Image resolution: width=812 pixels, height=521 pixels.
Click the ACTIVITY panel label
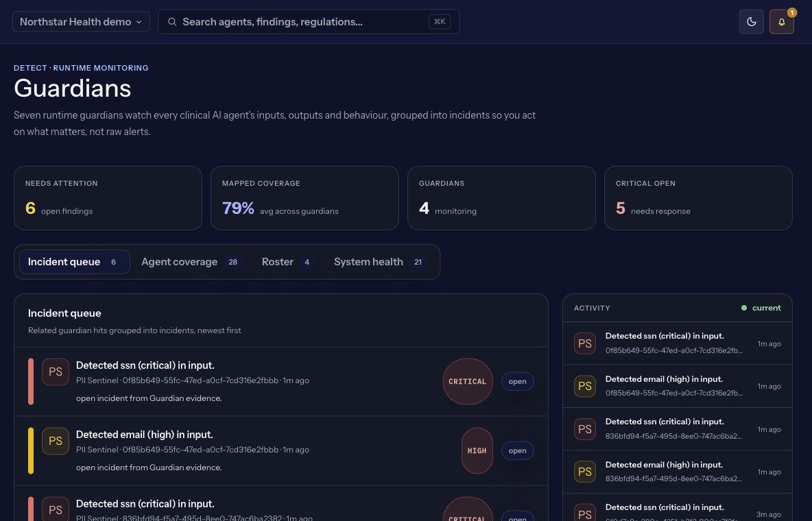pos(592,308)
